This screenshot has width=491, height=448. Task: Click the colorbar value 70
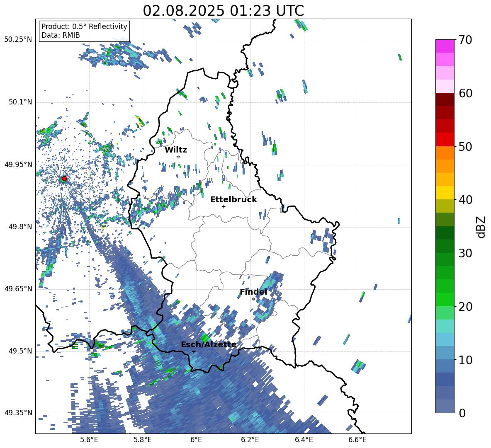pos(465,40)
